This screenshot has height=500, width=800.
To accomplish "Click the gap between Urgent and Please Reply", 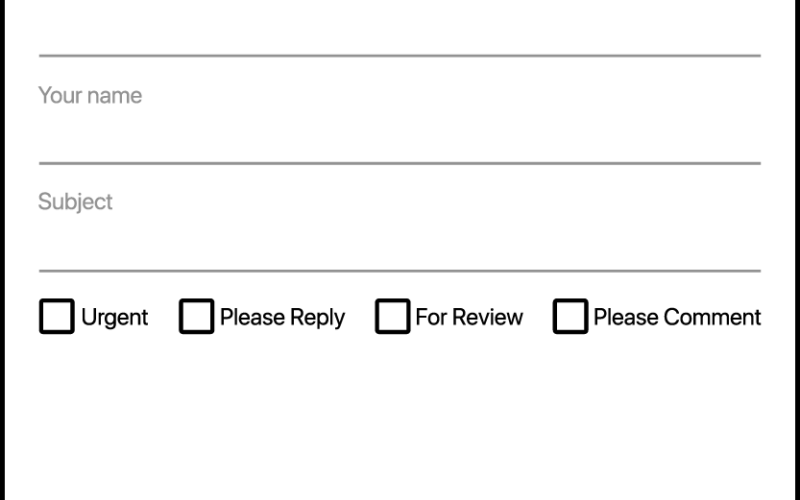I will (163, 317).
